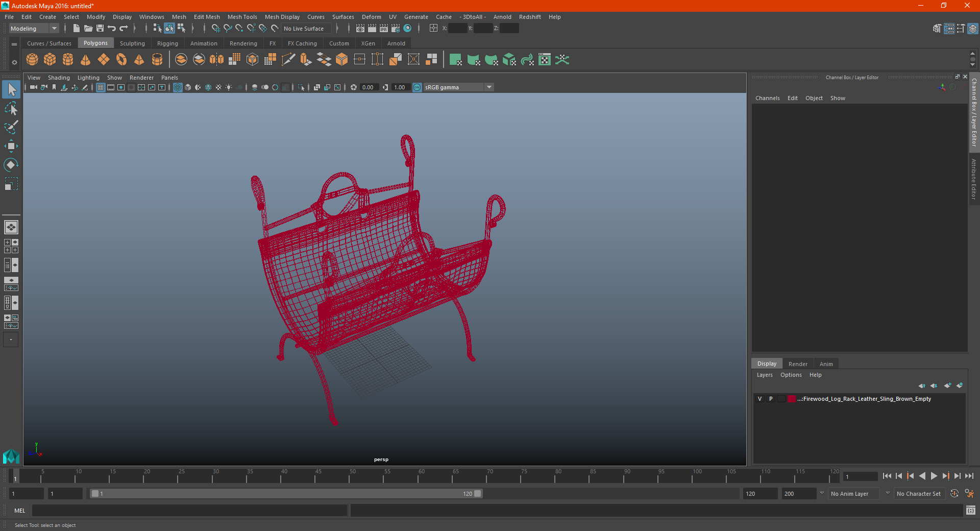Open the Mesh Tools menu
This screenshot has height=531, width=980.
242,17
